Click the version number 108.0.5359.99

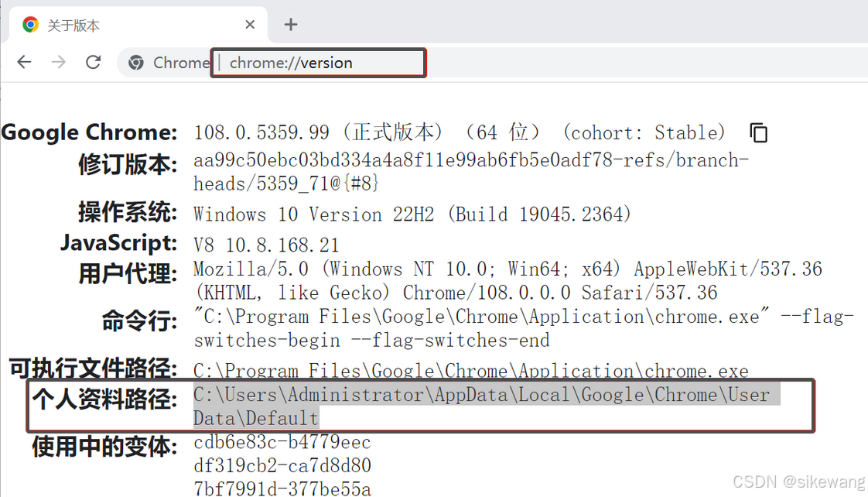[261, 133]
